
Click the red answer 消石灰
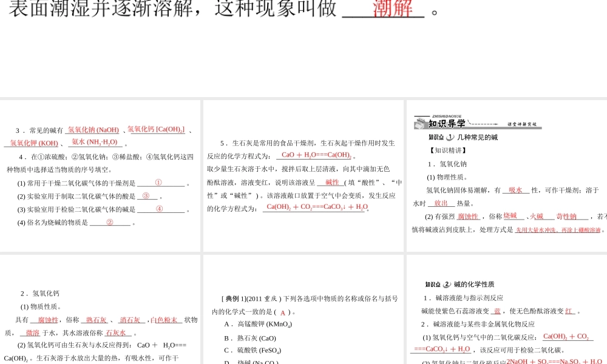click(130, 320)
